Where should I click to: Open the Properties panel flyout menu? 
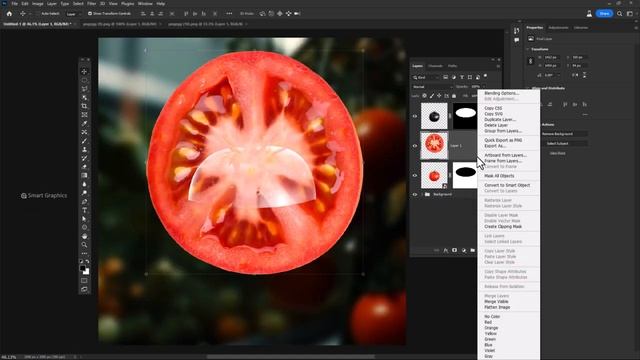(636, 28)
